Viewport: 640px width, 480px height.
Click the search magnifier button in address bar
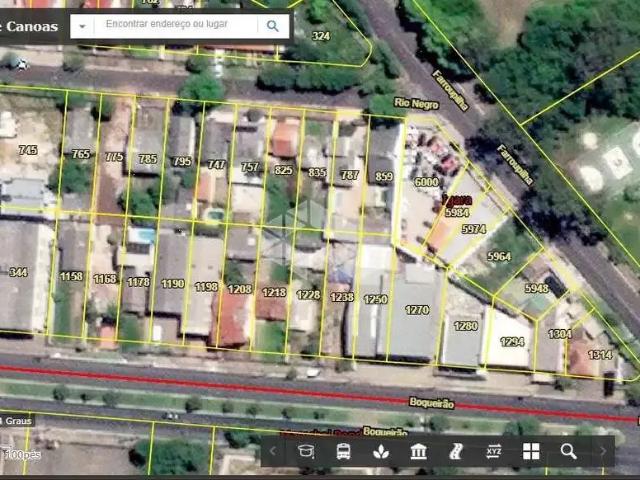pos(273,26)
